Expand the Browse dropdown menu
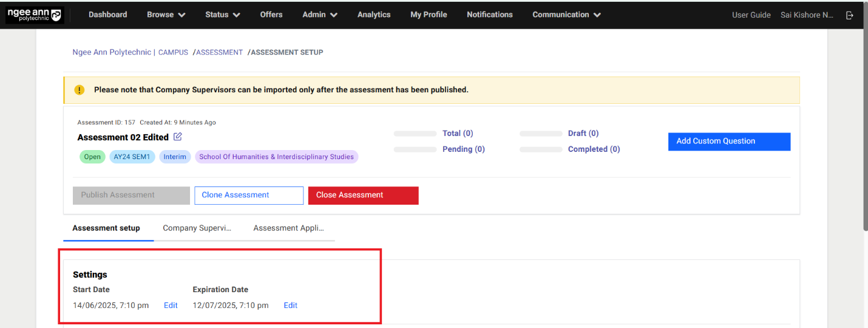 [x=166, y=15]
